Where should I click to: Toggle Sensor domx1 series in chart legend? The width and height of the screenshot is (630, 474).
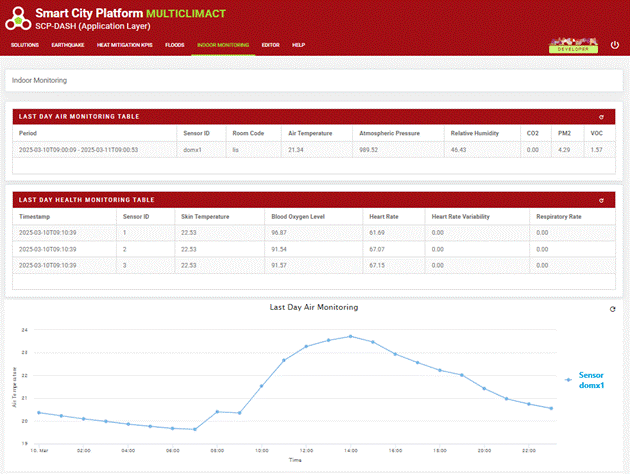tap(590, 380)
